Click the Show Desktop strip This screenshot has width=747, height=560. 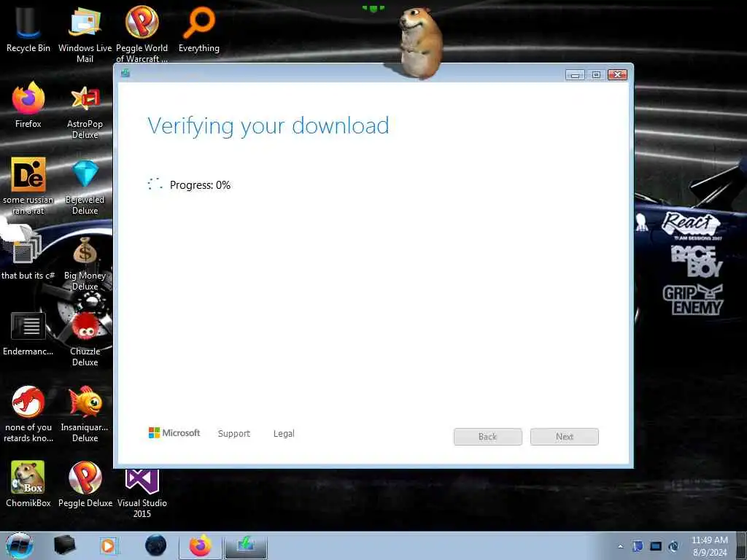741,545
